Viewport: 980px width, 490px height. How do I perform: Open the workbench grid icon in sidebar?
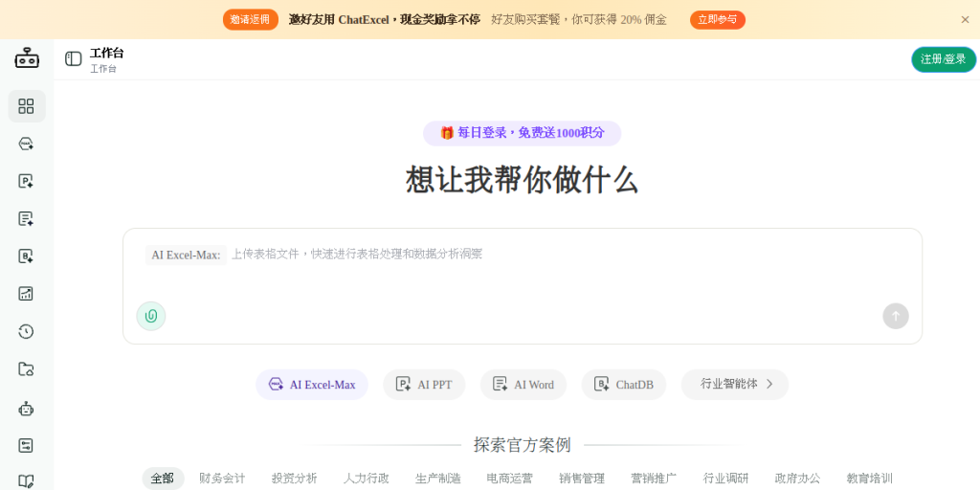click(x=26, y=106)
